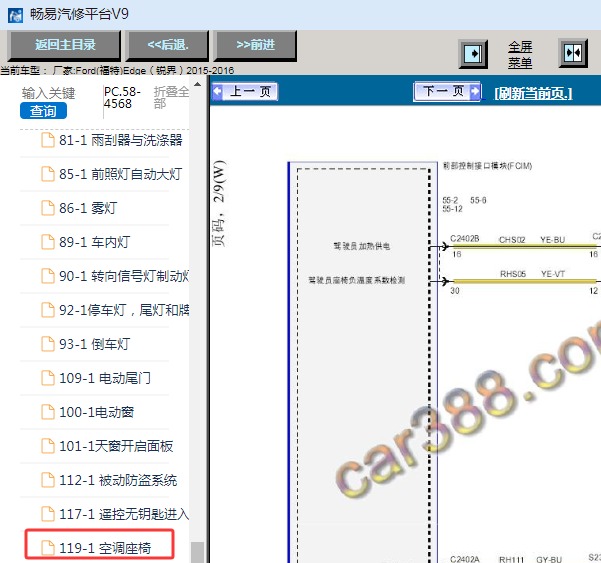Image resolution: width=601 pixels, height=563 pixels.
Task: Click the document icon beside 109-1 电动尾门
Action: pos(48,378)
